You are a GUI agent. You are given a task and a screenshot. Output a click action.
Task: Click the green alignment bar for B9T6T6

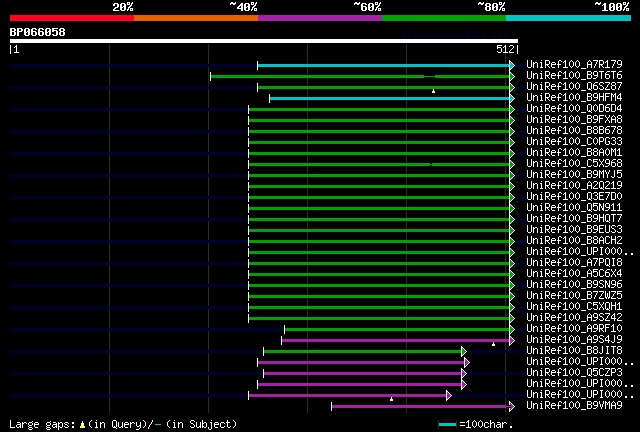360,76
